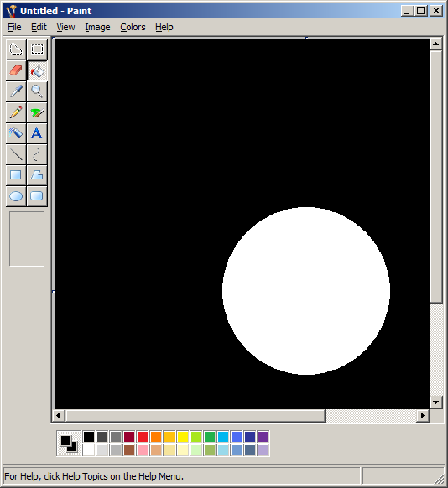The image size is (448, 488).
Task: Click the vertical scrollbar down arrow
Action: [x=436, y=402]
